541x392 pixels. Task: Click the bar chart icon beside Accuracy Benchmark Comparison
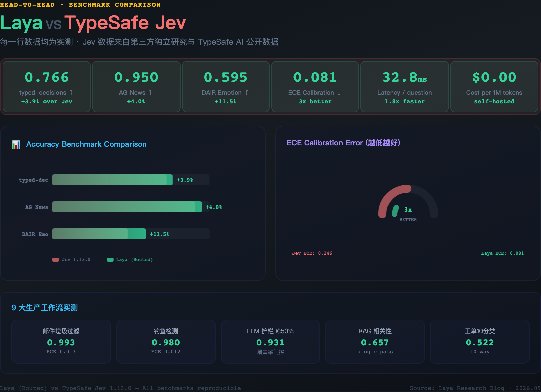pos(16,145)
